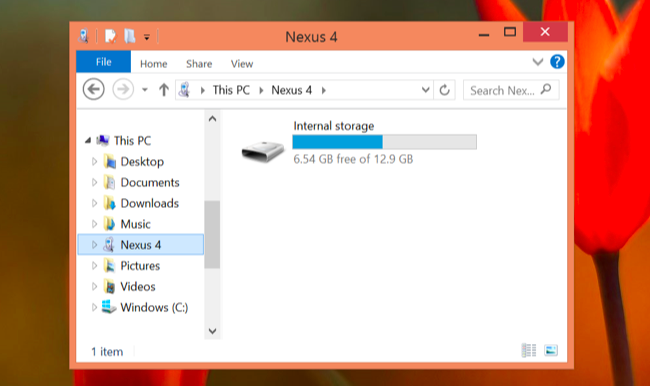Viewport: 650px width, 386px height.
Task: Refresh the Nexus 4 folder view
Action: (444, 90)
